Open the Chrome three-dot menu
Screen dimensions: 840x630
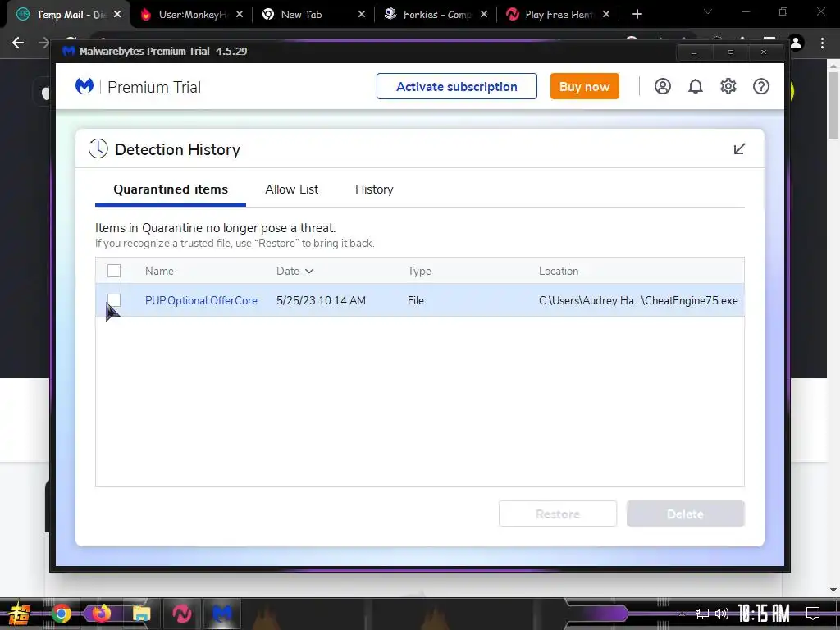click(x=822, y=43)
